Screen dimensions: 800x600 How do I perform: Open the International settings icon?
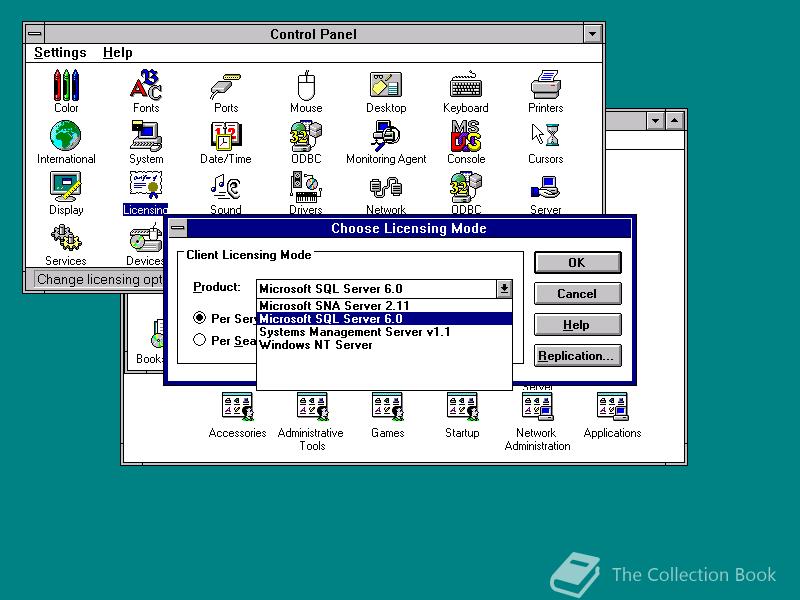[x=66, y=142]
